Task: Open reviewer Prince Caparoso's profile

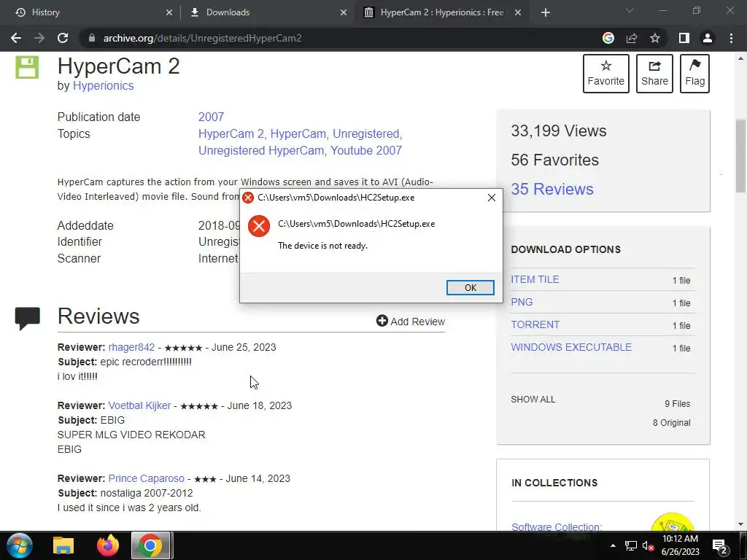Action: pos(146,478)
